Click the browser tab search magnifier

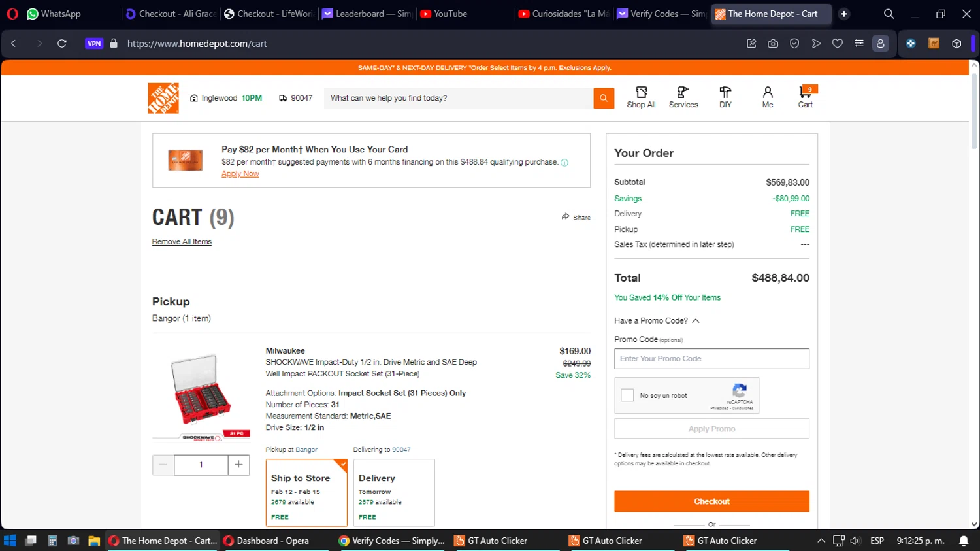pos(889,14)
